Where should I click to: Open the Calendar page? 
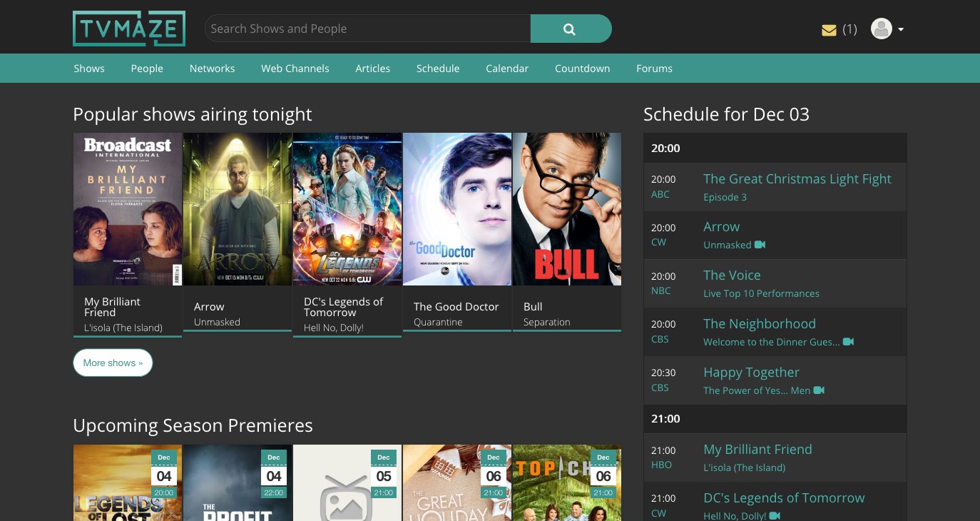(507, 69)
